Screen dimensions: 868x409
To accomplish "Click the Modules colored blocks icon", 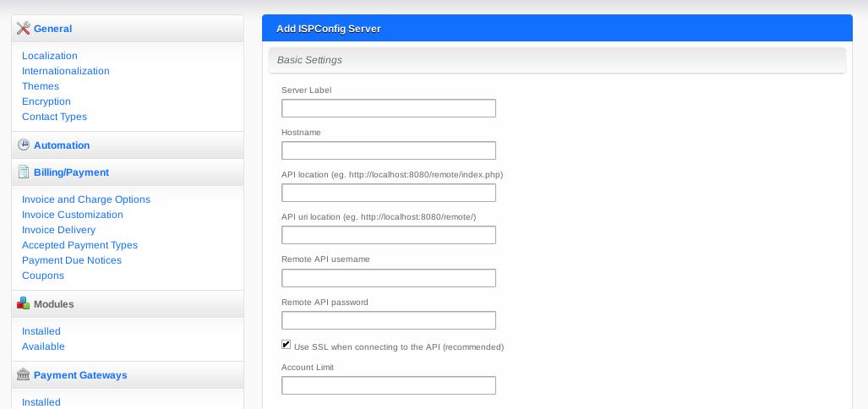I will pyautogui.click(x=24, y=303).
